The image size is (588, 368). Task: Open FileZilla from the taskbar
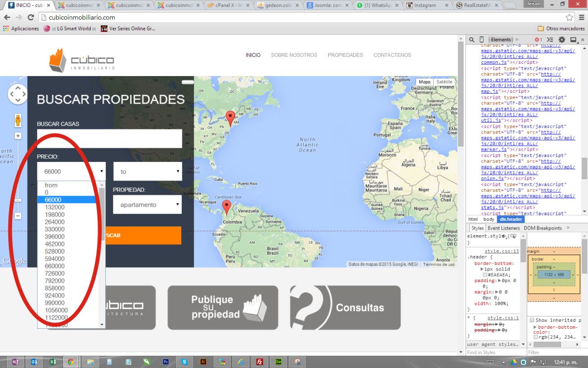[259, 362]
